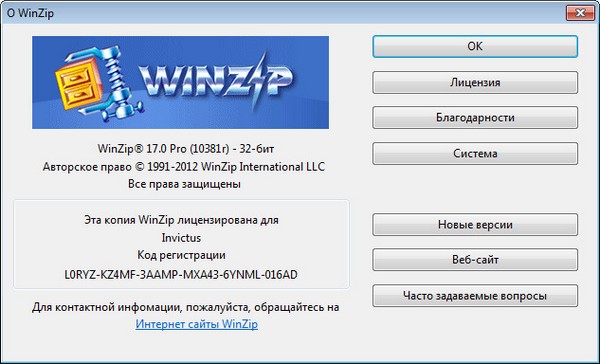Click the WinZip logo banner
The height and width of the screenshot is (364, 600).
pyautogui.click(x=180, y=82)
